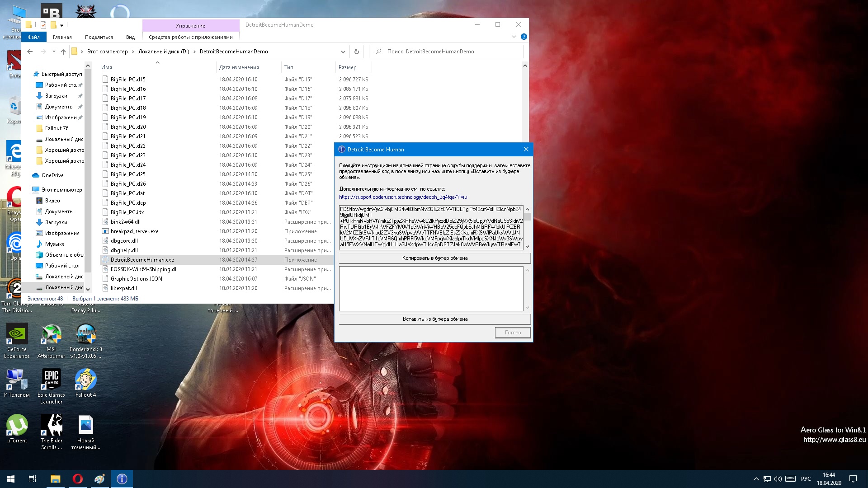Select the Управление contextual tab
This screenshot has width=868, height=488.
(190, 26)
